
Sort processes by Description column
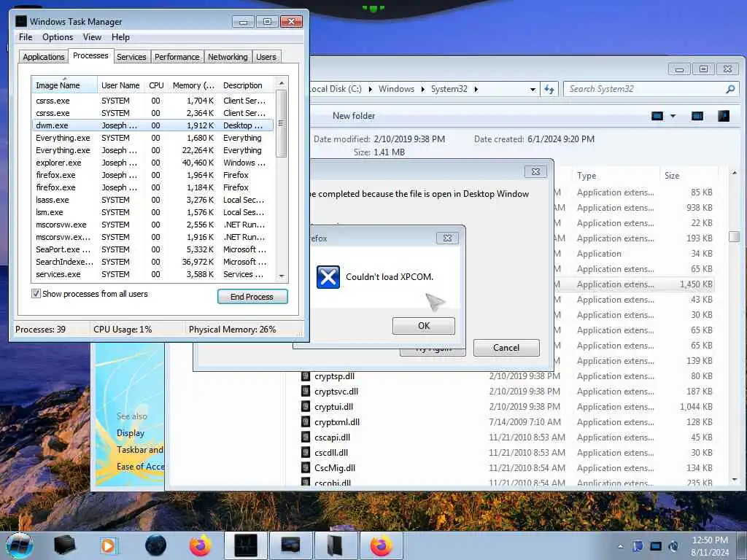[246, 85]
